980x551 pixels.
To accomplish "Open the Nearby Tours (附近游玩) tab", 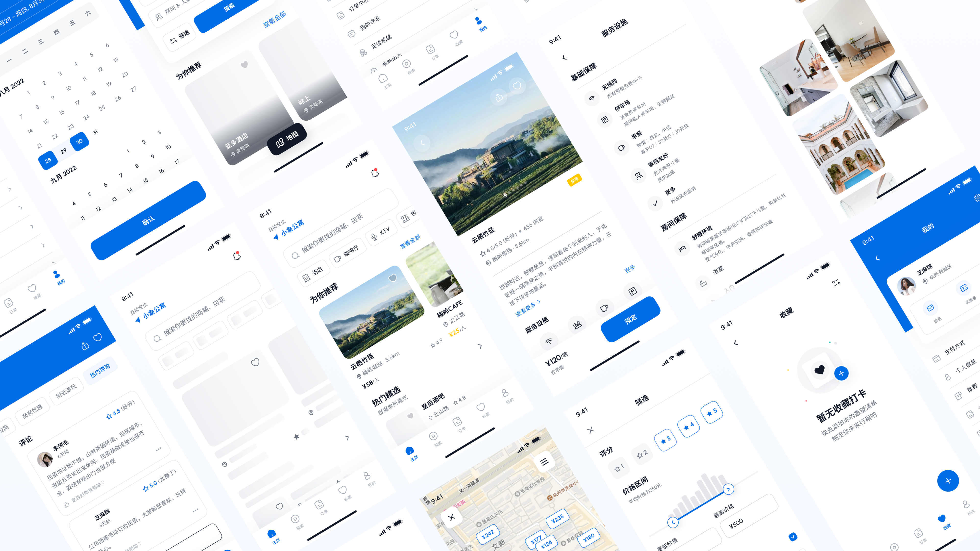I will tap(66, 391).
